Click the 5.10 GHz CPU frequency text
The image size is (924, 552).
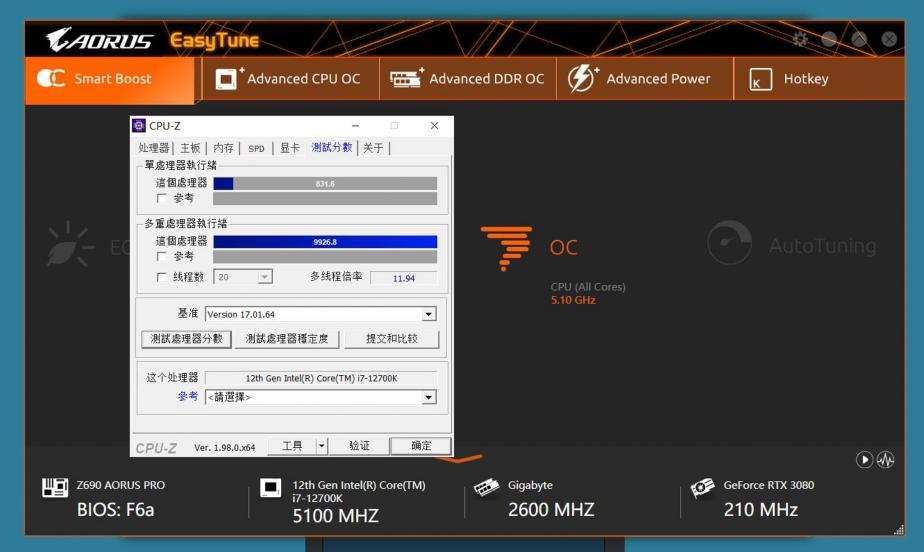[573, 300]
